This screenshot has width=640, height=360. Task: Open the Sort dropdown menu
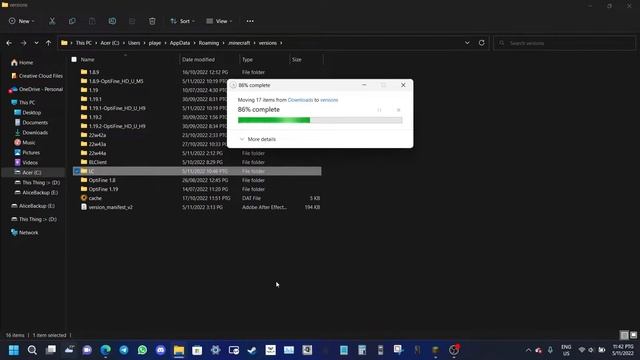(x=182, y=21)
